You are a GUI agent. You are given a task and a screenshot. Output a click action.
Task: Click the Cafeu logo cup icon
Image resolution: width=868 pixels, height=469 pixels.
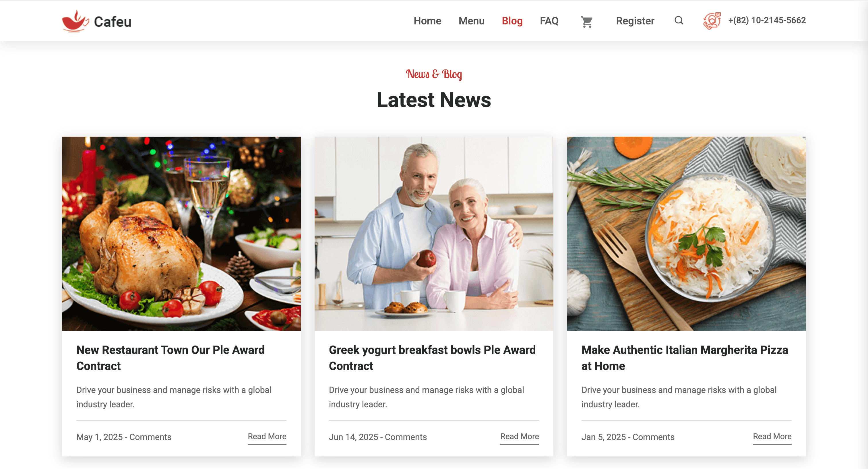(x=75, y=21)
